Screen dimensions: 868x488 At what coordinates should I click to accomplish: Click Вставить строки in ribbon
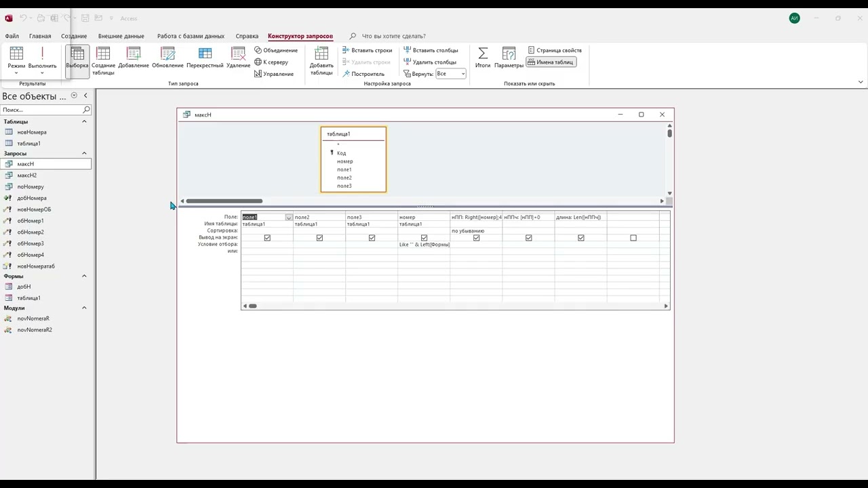(x=367, y=50)
